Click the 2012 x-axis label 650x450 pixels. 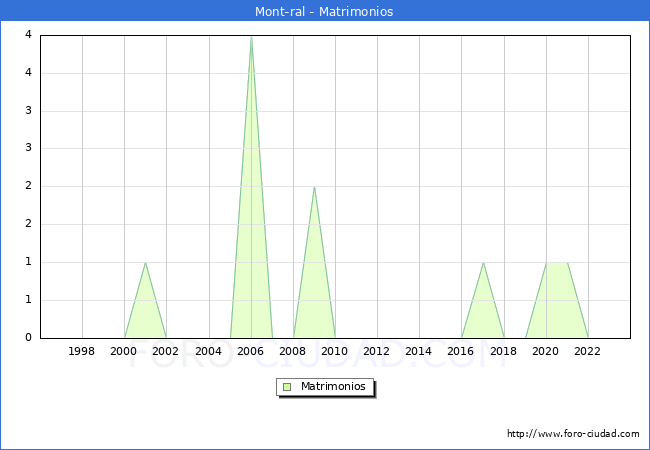tap(376, 351)
